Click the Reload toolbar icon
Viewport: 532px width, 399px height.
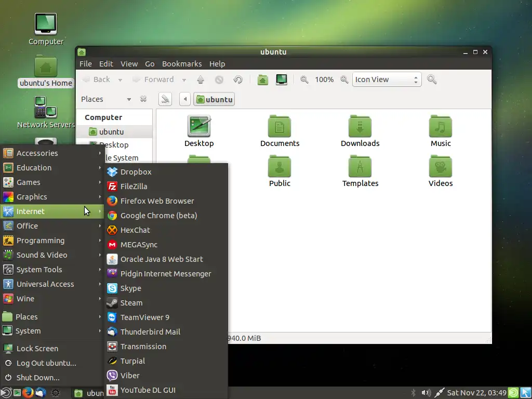point(238,79)
